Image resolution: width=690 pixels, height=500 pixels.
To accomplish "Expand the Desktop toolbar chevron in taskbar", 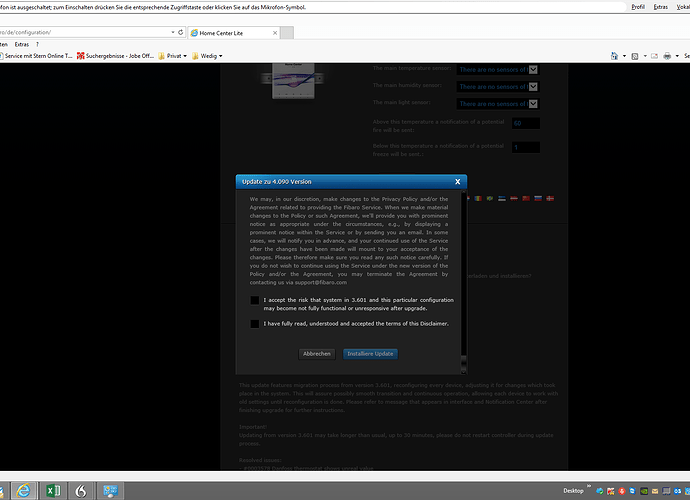I will 589,486.
